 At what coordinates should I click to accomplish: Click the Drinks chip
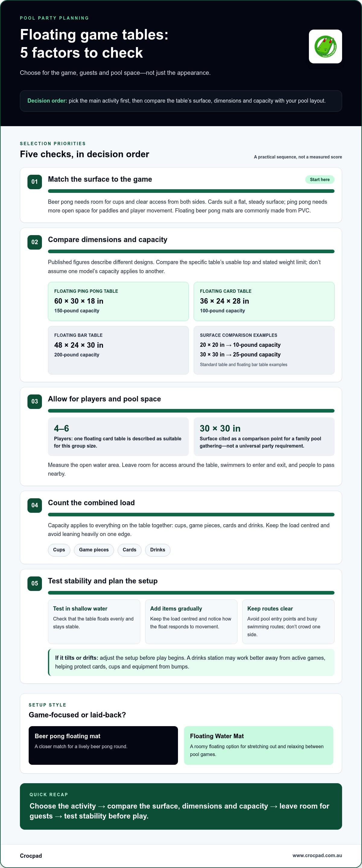click(157, 550)
